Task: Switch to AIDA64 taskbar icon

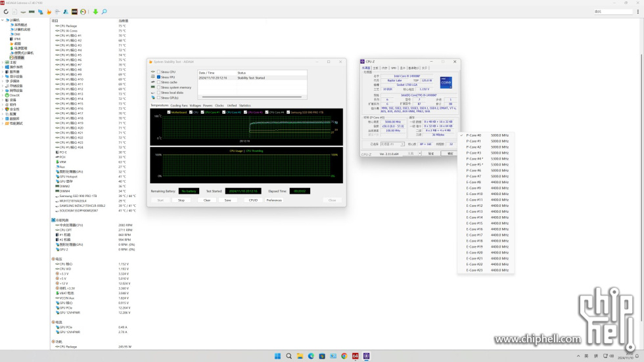Action: [x=356, y=356]
